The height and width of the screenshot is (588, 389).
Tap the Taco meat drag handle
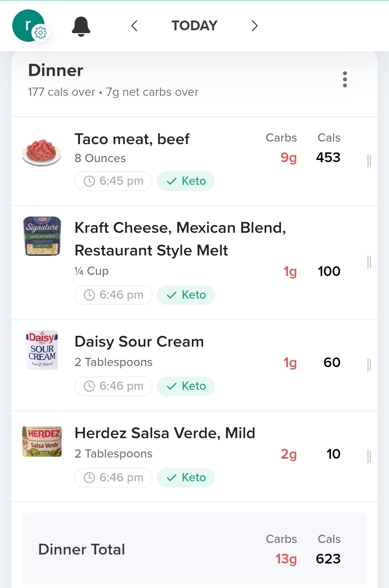tap(369, 161)
